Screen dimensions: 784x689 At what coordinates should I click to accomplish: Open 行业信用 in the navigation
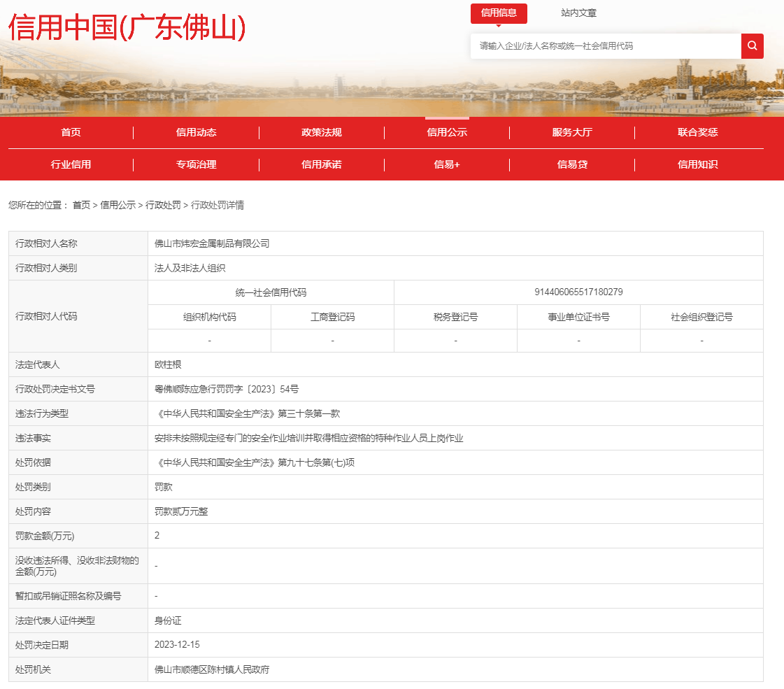[71, 164]
